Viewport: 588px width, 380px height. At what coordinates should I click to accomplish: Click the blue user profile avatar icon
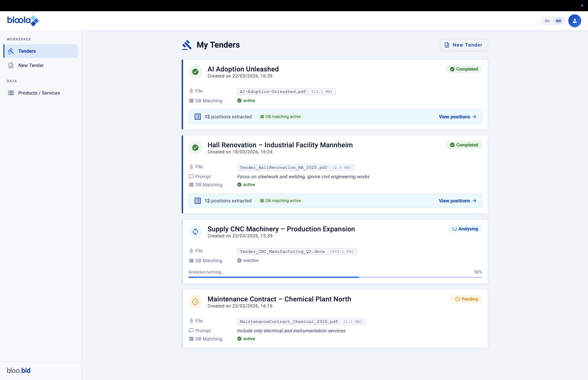[574, 21]
